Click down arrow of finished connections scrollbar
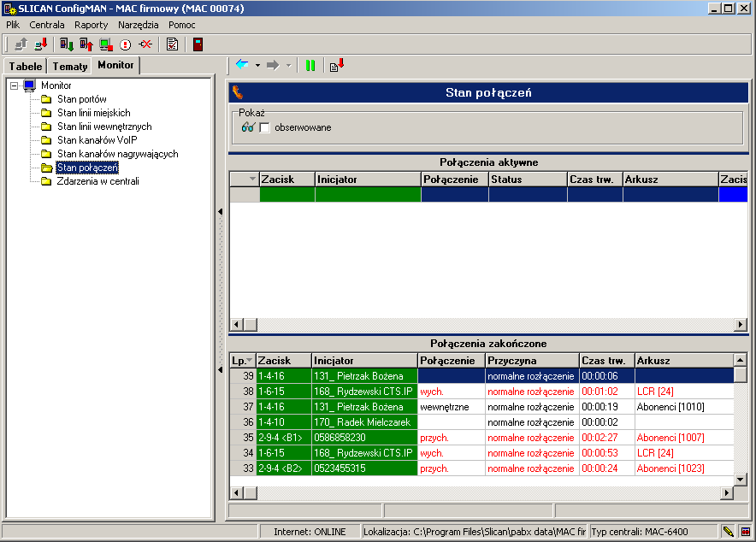This screenshot has width=756, height=542. 741,479
